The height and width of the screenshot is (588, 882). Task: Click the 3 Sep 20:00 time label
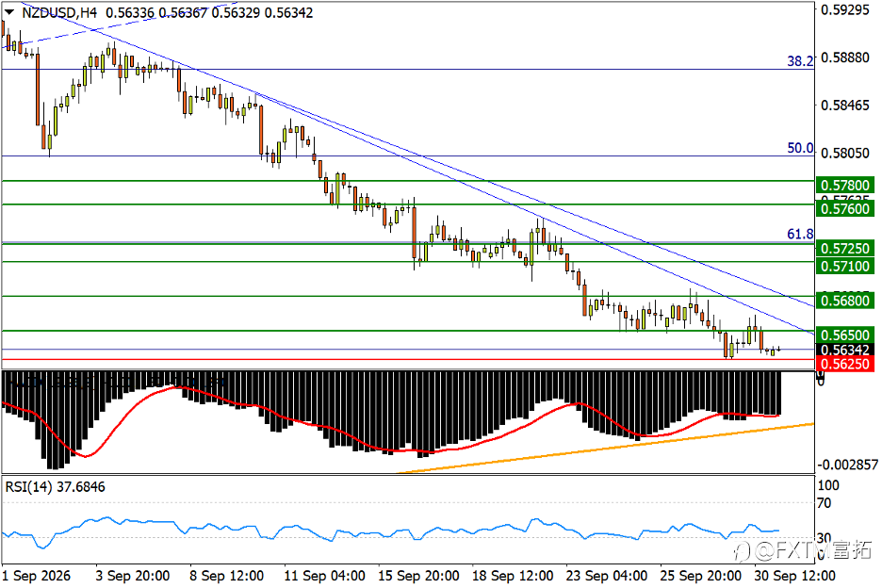[x=133, y=576]
